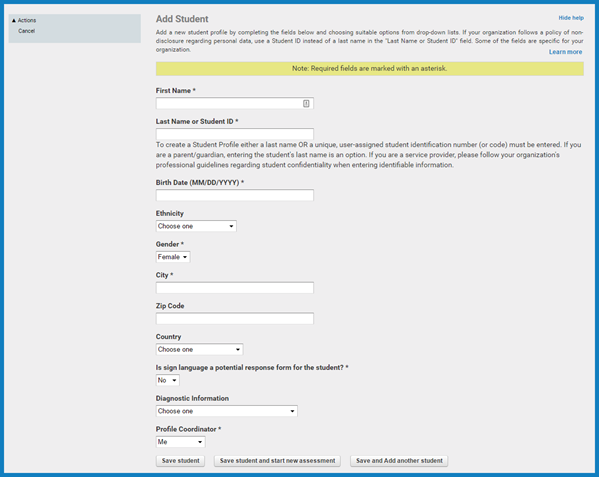Open the Gender dropdown showing Female
The height and width of the screenshot is (477, 600).
pyautogui.click(x=173, y=257)
